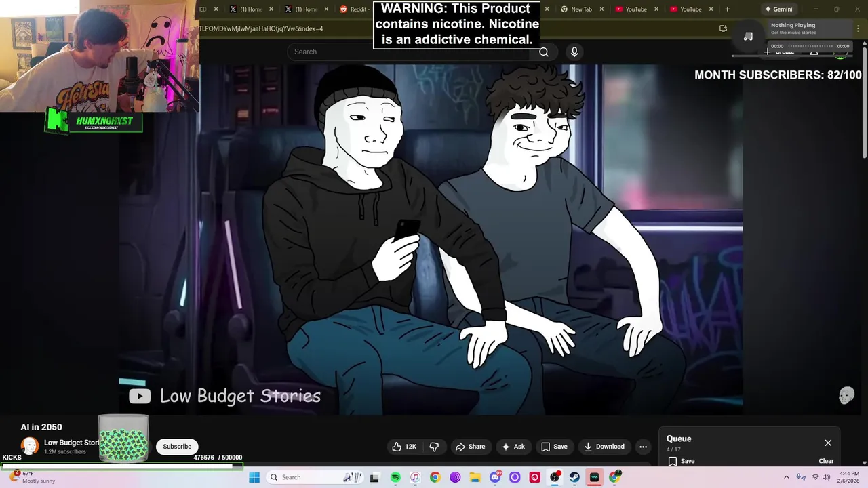Close the Queue panel
The image size is (868, 488).
click(x=828, y=443)
